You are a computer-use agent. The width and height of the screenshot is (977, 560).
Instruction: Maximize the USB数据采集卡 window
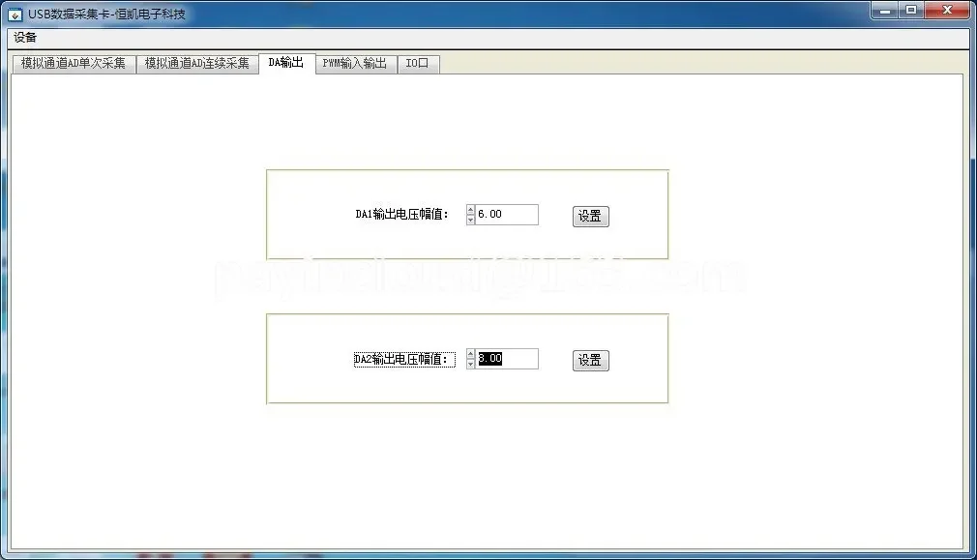click(x=911, y=10)
